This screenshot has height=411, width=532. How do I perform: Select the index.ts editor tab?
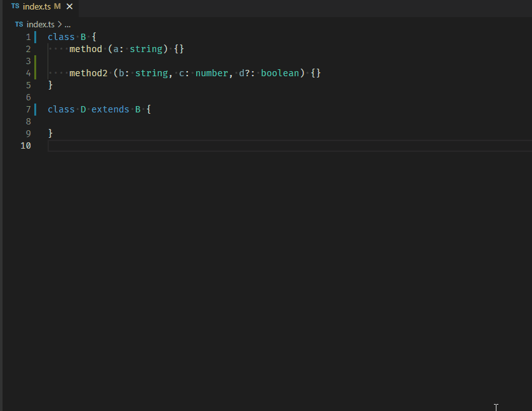(41, 7)
